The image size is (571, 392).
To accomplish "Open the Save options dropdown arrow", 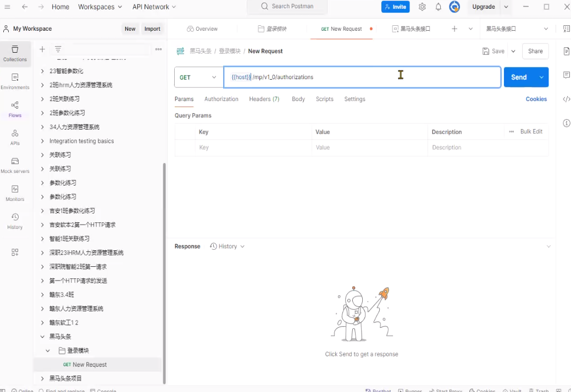I will [x=513, y=51].
